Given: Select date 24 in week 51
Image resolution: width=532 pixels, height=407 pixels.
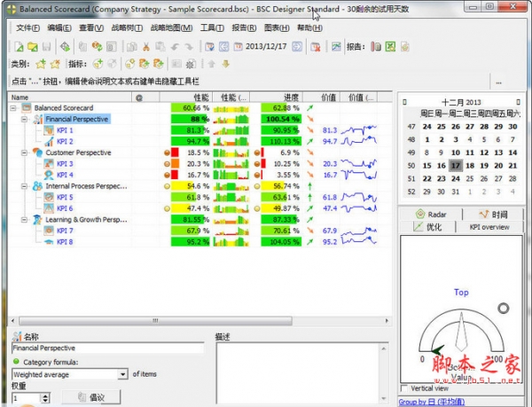Looking at the screenshot, I should click(456, 179).
